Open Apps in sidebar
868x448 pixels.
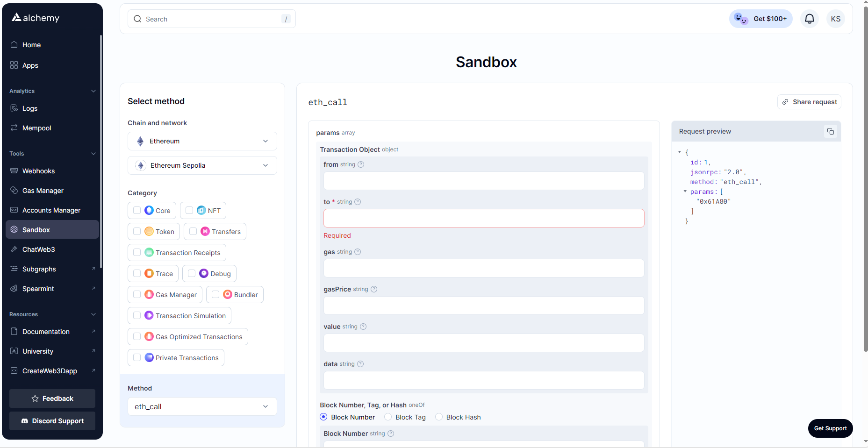(52, 65)
